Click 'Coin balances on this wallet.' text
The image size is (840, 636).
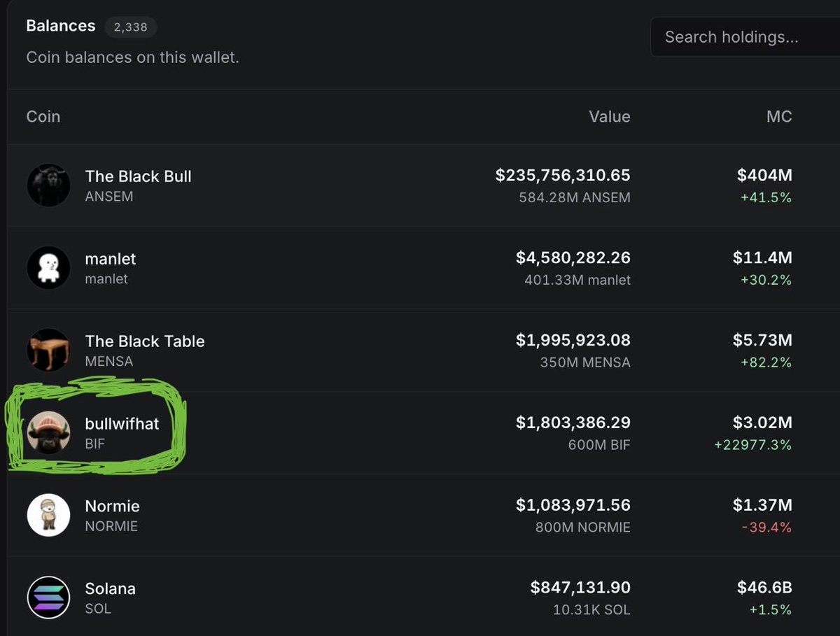(x=133, y=57)
